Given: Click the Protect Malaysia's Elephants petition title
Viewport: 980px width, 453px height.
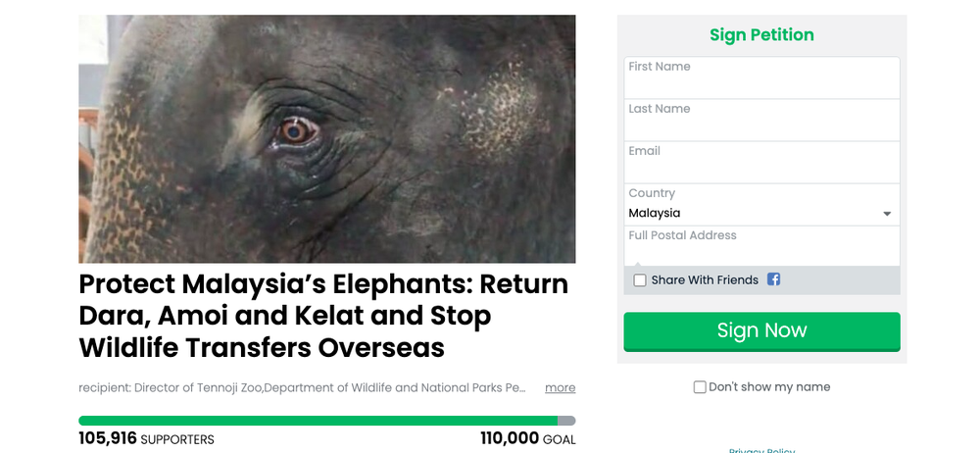Looking at the screenshot, I should (x=323, y=316).
